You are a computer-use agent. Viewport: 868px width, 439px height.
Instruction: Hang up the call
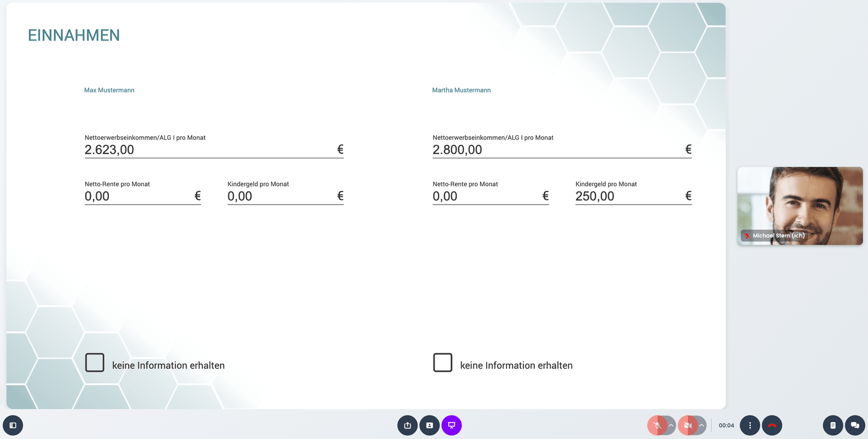(x=772, y=425)
